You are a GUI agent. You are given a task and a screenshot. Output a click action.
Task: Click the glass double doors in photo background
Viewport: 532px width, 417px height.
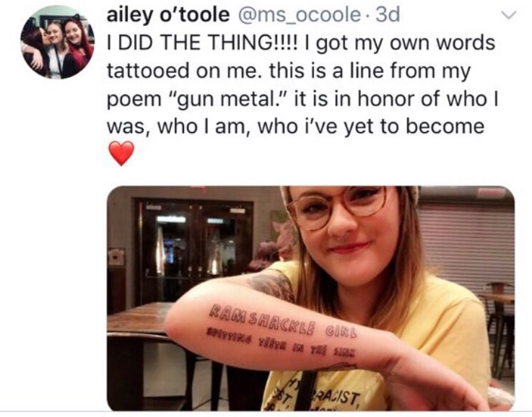click(194, 253)
